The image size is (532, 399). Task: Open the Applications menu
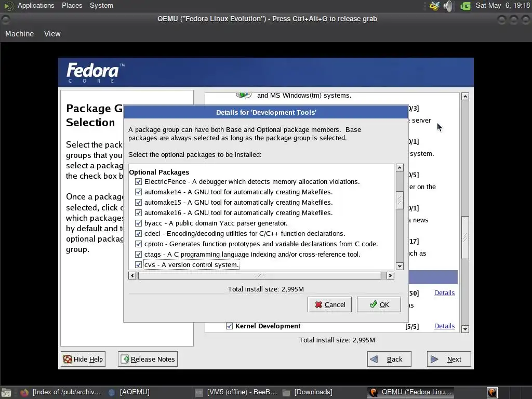coord(36,5)
